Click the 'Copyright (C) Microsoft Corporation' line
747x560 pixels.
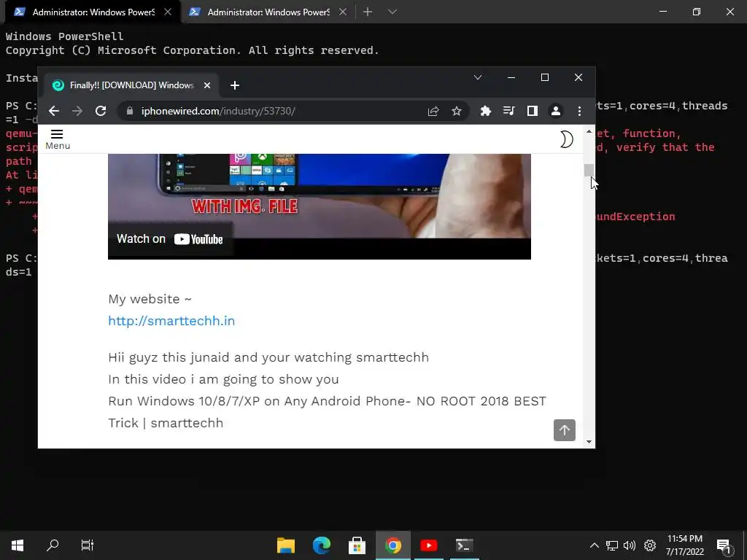coord(192,50)
